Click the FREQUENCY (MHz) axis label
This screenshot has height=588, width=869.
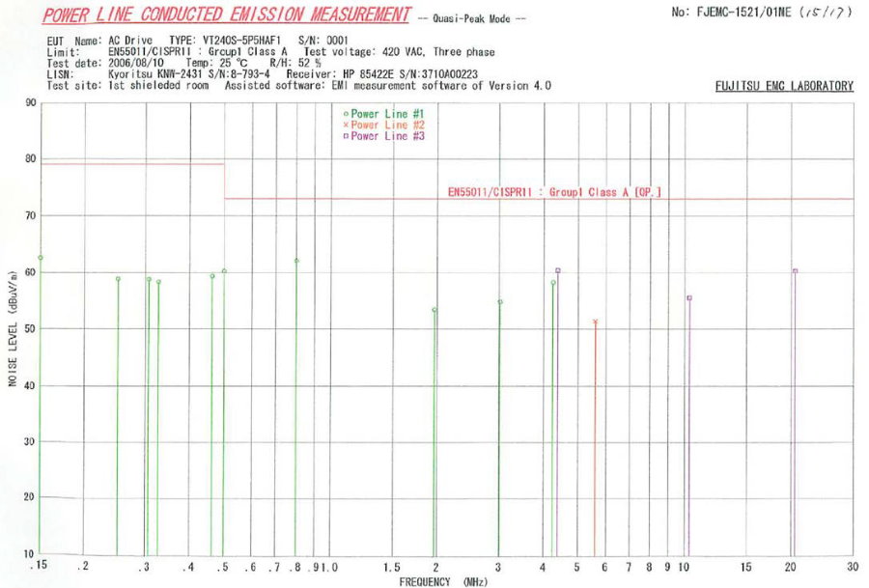point(443,582)
